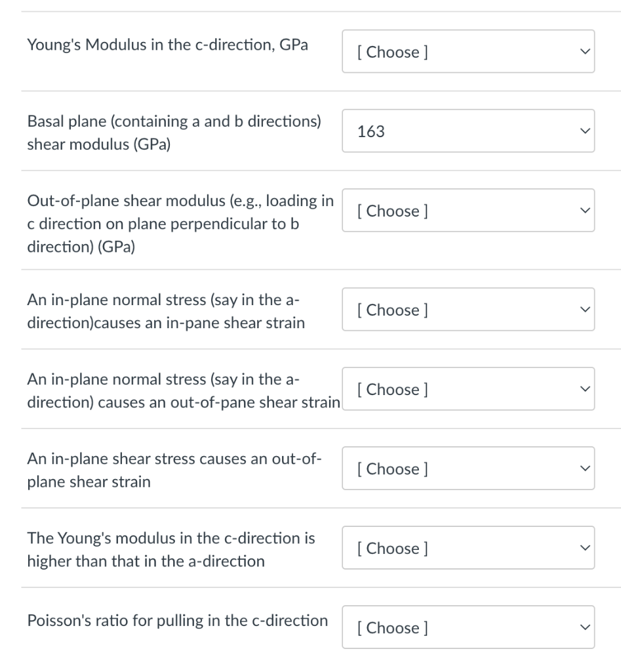Open the basal plane shear modulus dropdown showing 163

pyautogui.click(x=468, y=131)
